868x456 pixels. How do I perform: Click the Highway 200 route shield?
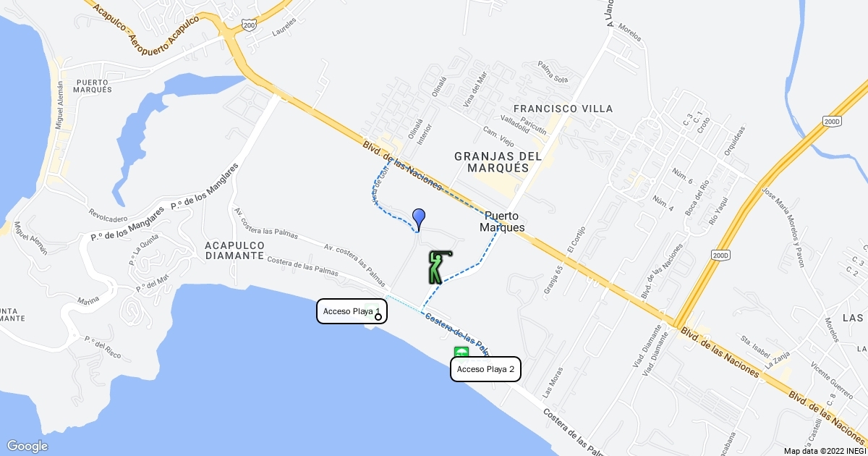250,25
